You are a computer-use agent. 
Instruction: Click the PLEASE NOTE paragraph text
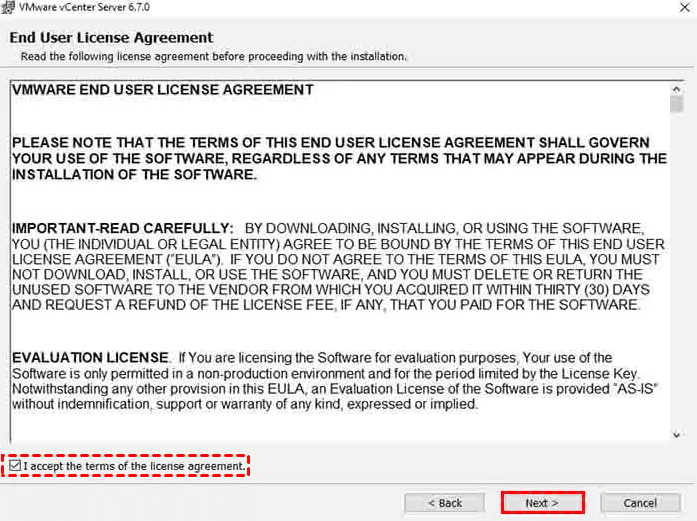pos(340,158)
